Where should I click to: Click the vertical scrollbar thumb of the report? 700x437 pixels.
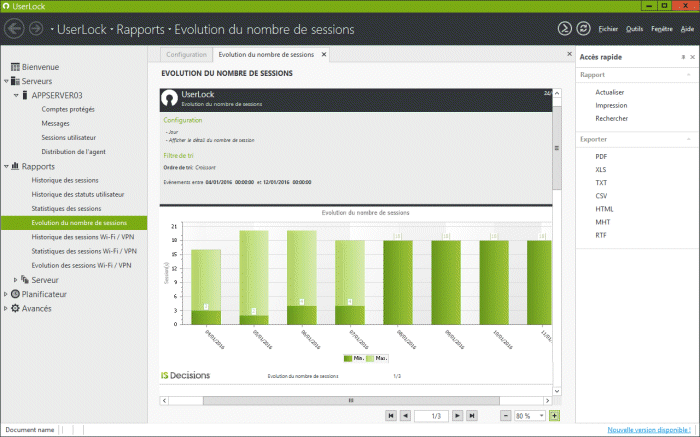(557, 148)
